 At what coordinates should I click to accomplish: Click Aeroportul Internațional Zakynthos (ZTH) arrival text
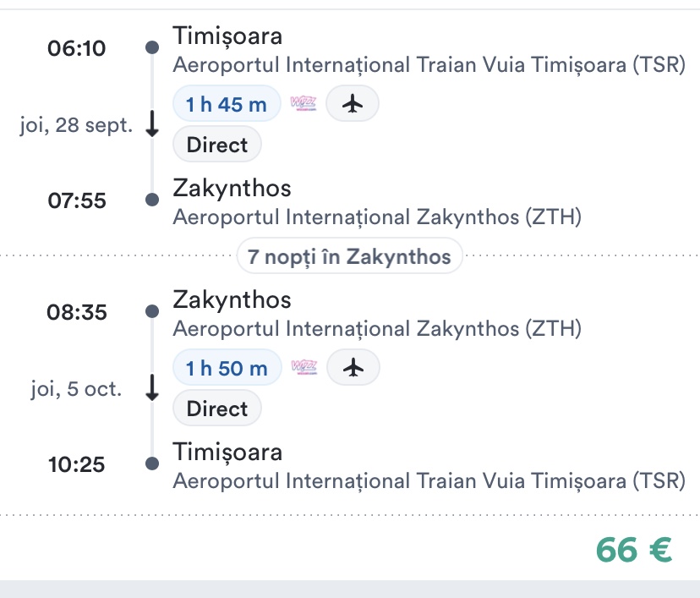coord(377,217)
